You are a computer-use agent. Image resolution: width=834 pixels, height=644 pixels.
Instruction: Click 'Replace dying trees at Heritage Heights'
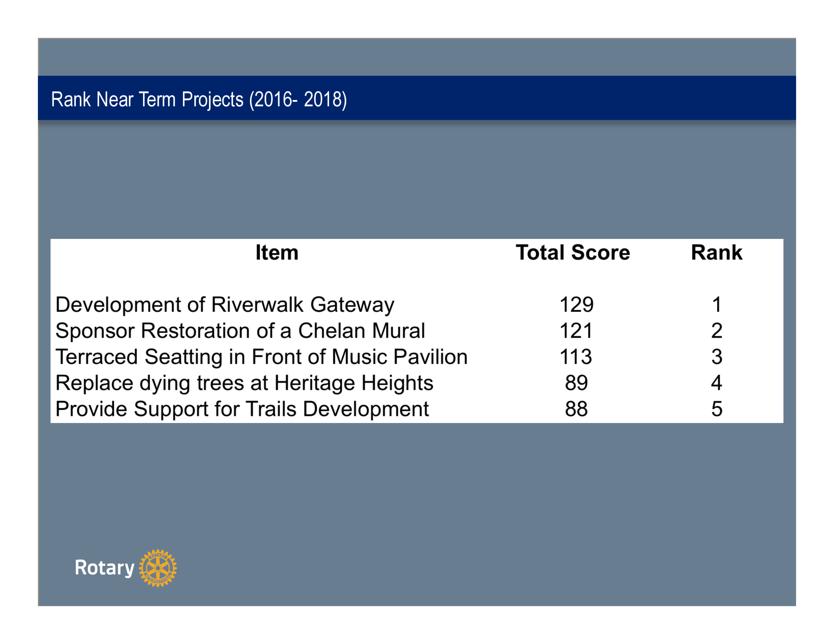click(244, 383)
